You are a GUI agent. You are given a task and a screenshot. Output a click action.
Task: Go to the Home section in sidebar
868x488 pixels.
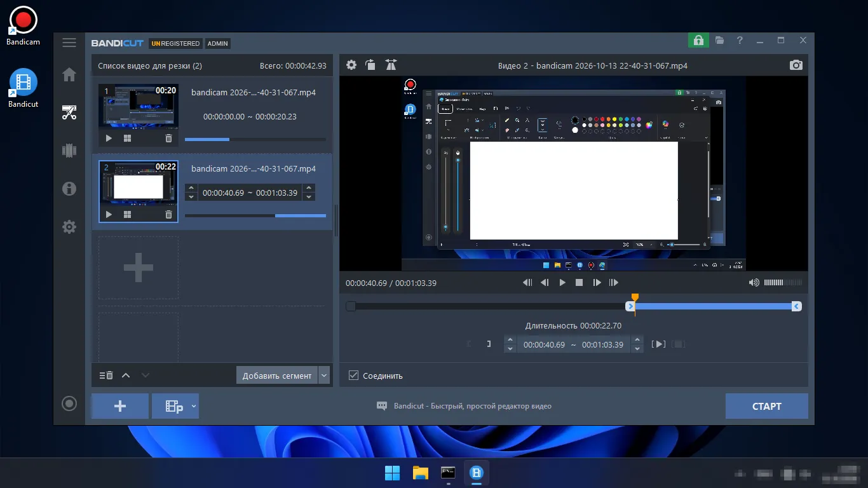(x=69, y=75)
